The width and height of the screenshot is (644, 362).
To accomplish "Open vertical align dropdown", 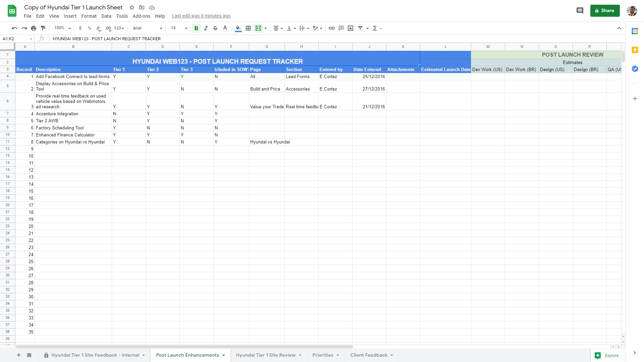I will pyautogui.click(x=291, y=28).
